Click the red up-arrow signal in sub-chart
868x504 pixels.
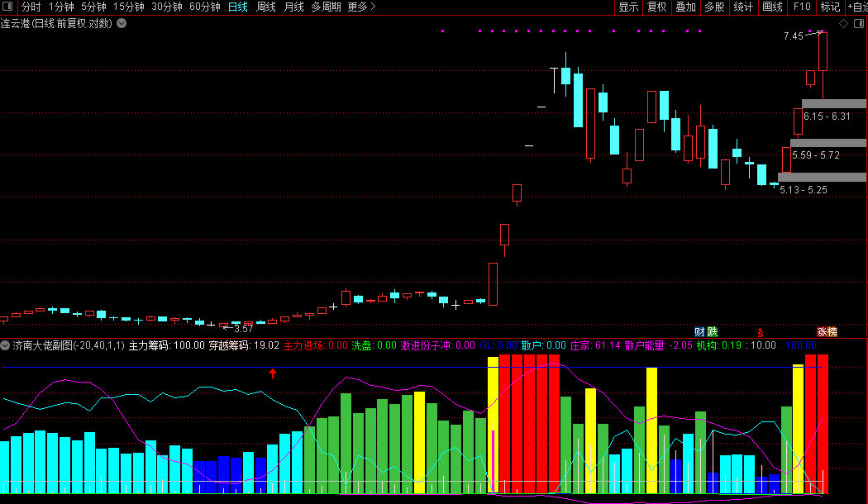pyautogui.click(x=272, y=373)
